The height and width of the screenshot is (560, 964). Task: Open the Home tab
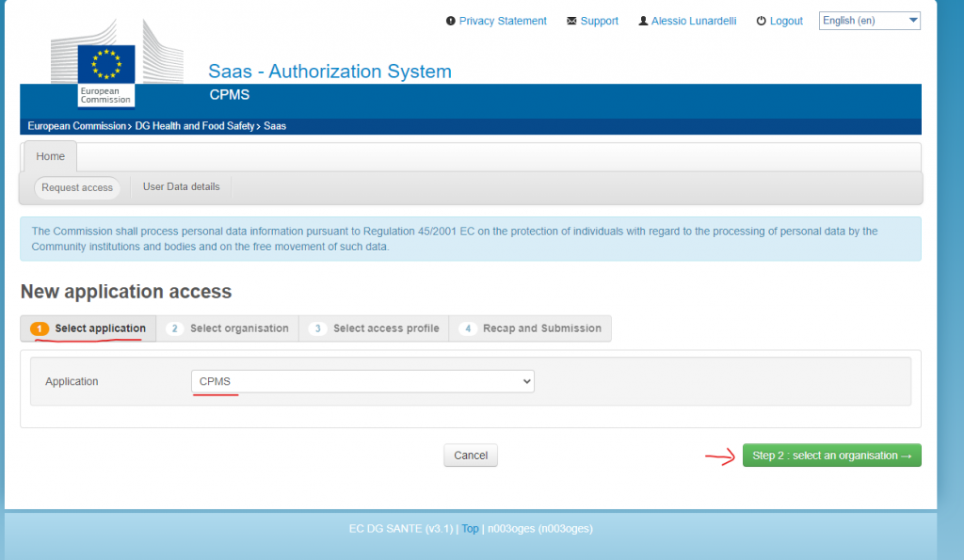(51, 156)
